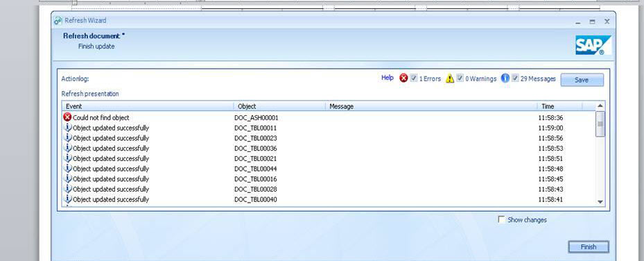Click the 11:58:41 time cell

[550, 200]
